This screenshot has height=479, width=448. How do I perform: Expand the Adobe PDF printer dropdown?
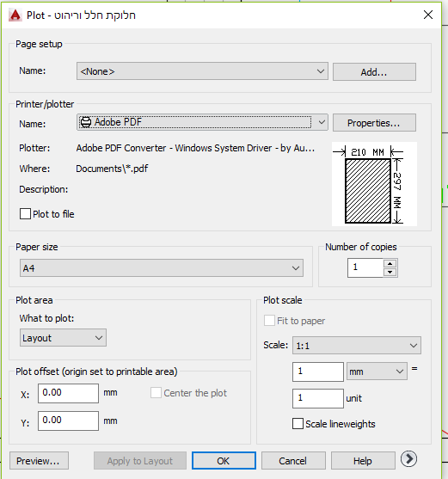[x=202, y=122]
